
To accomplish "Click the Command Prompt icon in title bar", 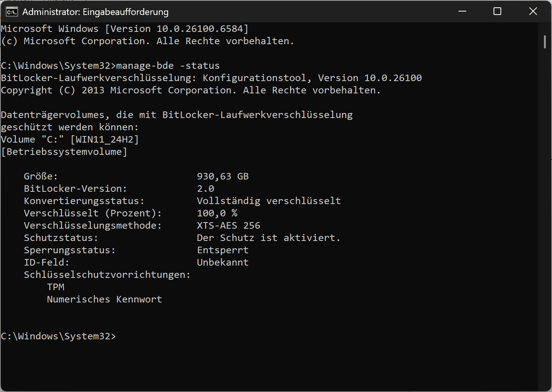I will tap(12, 12).
